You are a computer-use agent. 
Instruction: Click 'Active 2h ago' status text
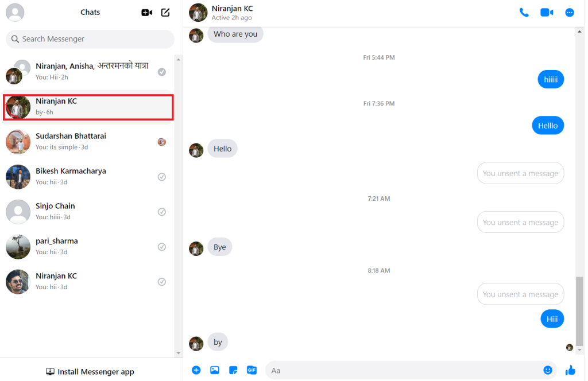[232, 18]
